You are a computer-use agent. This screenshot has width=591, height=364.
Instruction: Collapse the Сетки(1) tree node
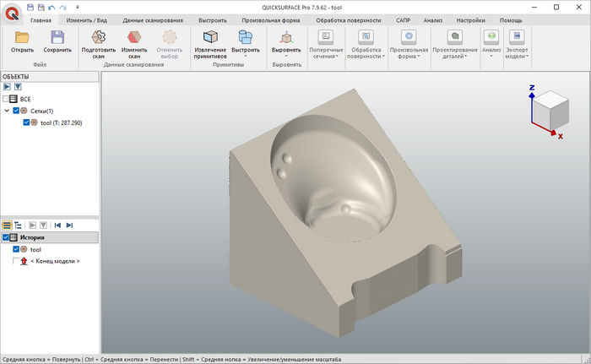(x=7, y=111)
